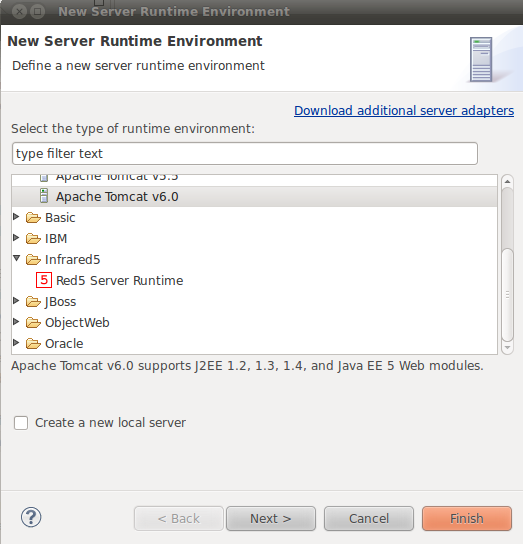Click the server tower wizard banner image
Image resolution: width=523 pixels, height=544 pixels.
[x=481, y=59]
